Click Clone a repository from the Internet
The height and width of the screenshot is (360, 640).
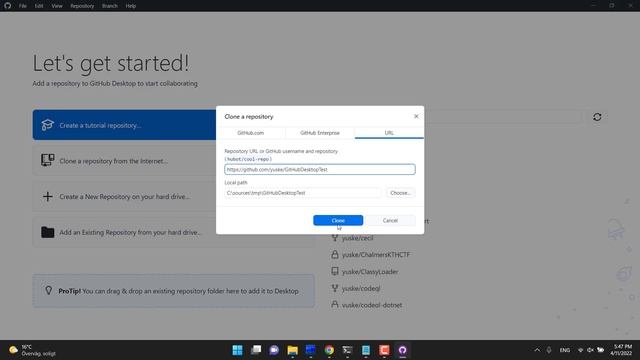pyautogui.click(x=124, y=161)
